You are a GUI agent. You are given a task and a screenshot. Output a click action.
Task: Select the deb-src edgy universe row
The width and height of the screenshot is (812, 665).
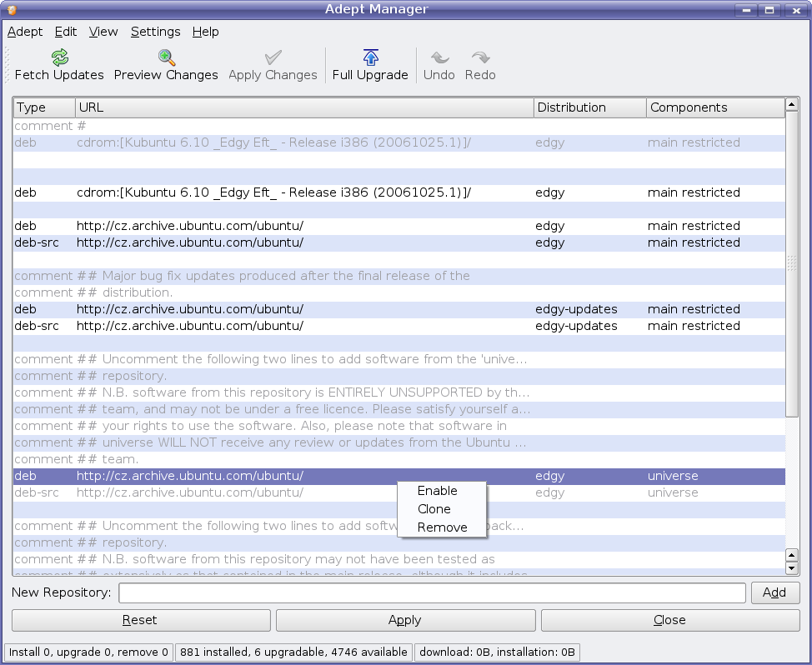coord(399,492)
